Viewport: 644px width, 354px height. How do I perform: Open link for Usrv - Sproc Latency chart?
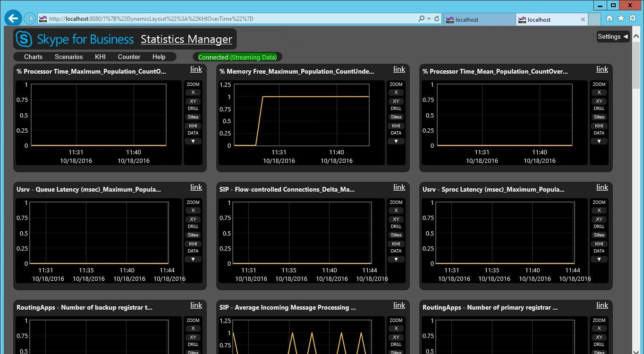[602, 187]
